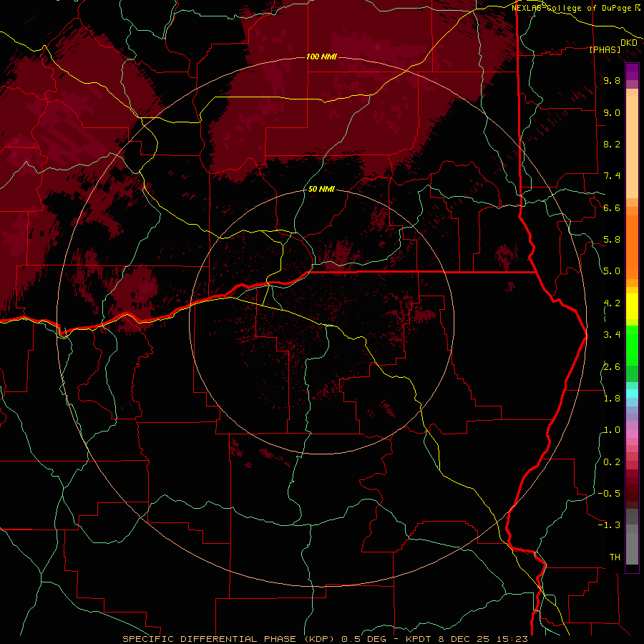Select the 1.8 scale value
The width and height of the screenshot is (644, 644).
(x=612, y=399)
